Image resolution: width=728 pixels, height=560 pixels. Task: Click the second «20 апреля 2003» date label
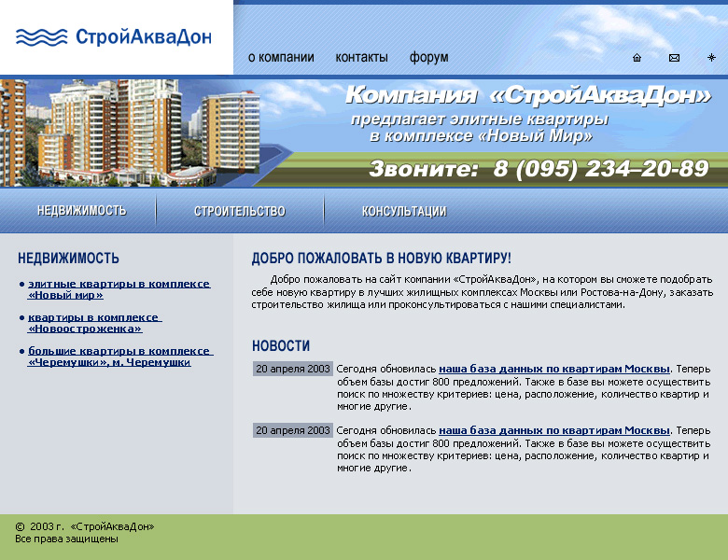(293, 430)
